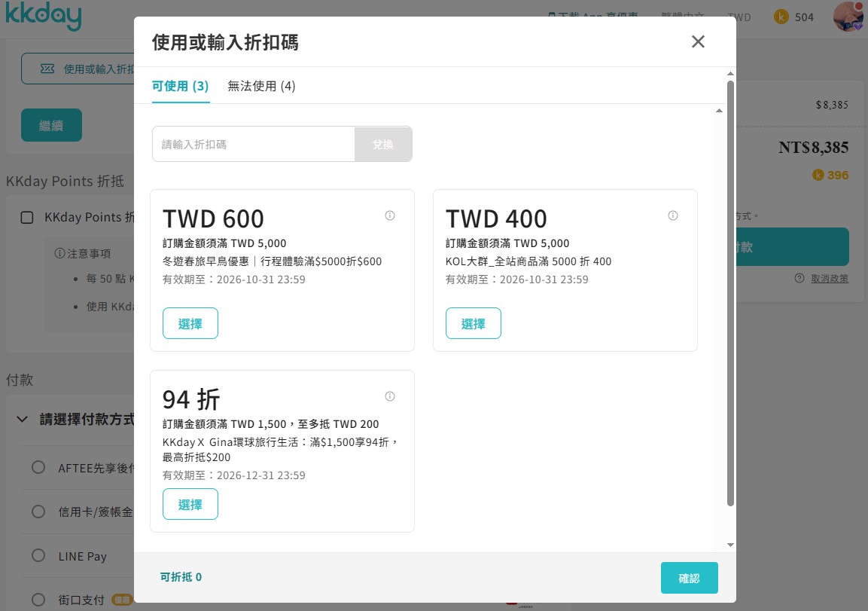
Task: Select the TWD 400 coupon
Action: coord(474,323)
